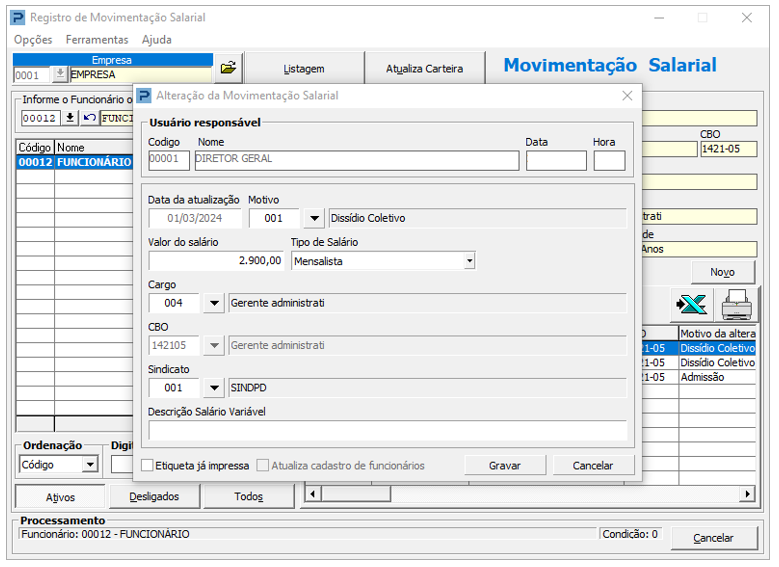779x567 pixels.
Task: Open the Ferramentas menu
Action: click(97, 40)
